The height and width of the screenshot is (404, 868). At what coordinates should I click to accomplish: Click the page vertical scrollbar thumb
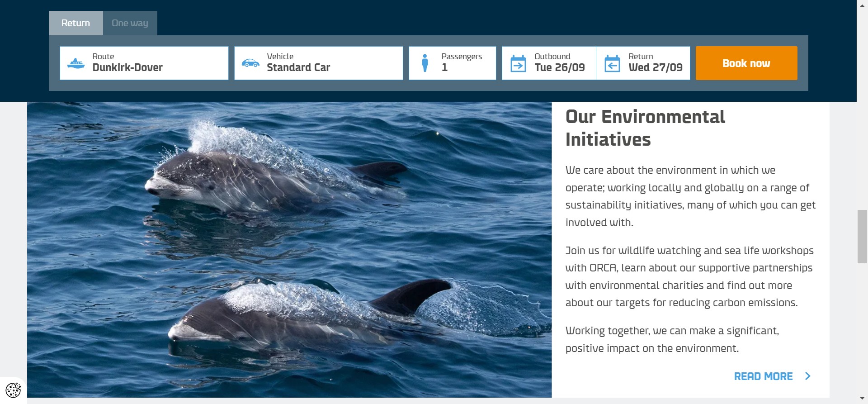pos(862,236)
